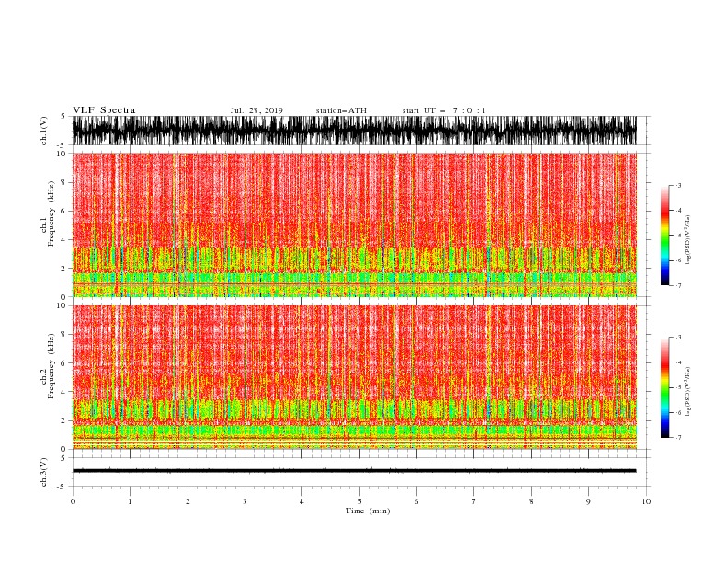Click the "Time (min)" axis label
Image resolution: width=728 pixels, height=563 pixels.
(368, 511)
